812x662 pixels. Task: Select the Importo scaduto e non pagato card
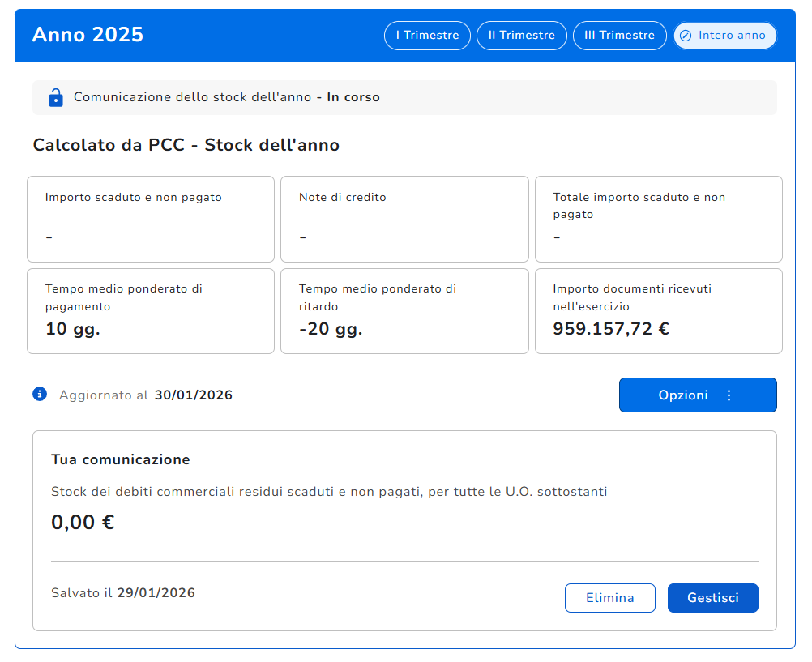[151, 219]
